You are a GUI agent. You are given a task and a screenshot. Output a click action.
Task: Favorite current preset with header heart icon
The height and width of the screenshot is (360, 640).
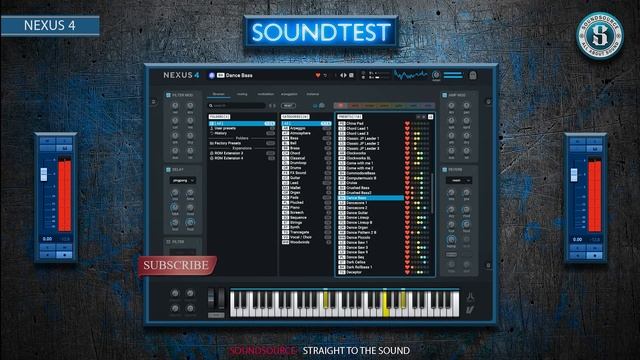[318, 76]
